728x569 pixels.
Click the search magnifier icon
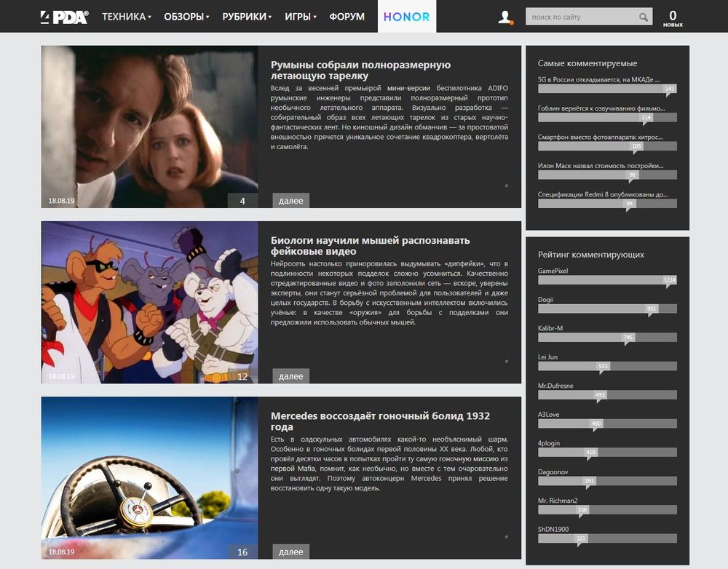coord(643,17)
